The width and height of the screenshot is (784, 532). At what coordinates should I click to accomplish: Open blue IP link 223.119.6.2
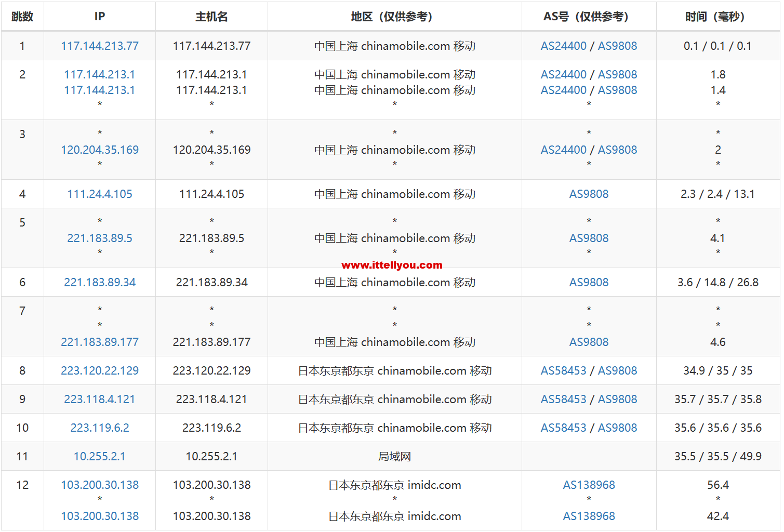tap(100, 428)
